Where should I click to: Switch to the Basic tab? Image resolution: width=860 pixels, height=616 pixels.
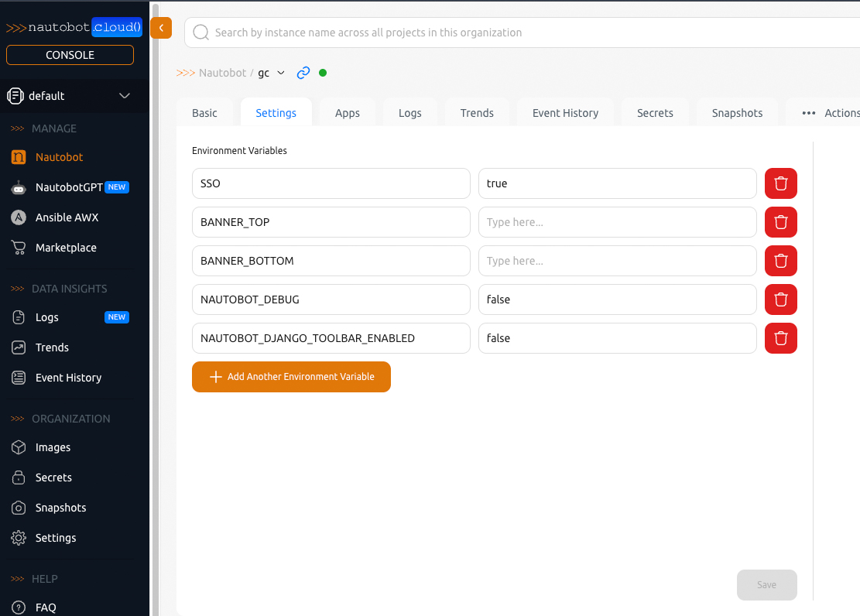click(204, 112)
